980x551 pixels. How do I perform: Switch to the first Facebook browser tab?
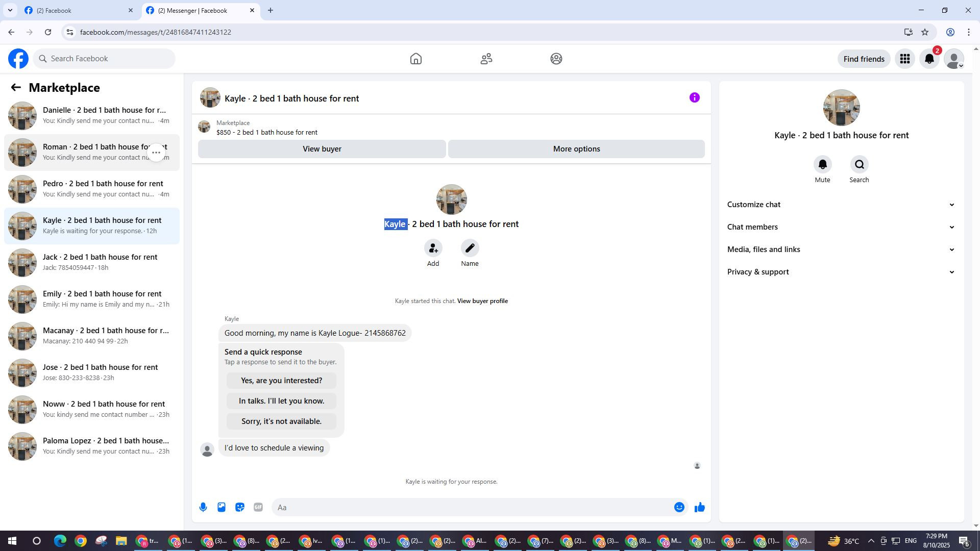click(77, 10)
